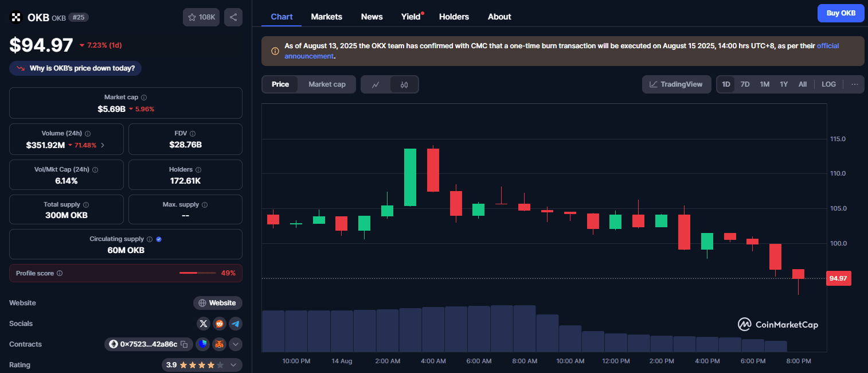The image size is (868, 373).
Task: Select the 7D time range
Action: [x=745, y=84]
